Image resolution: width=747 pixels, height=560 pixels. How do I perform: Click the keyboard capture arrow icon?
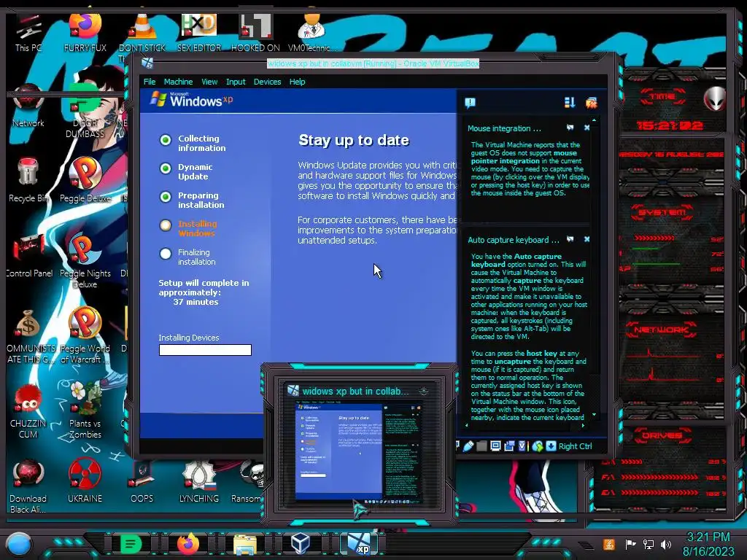551,446
